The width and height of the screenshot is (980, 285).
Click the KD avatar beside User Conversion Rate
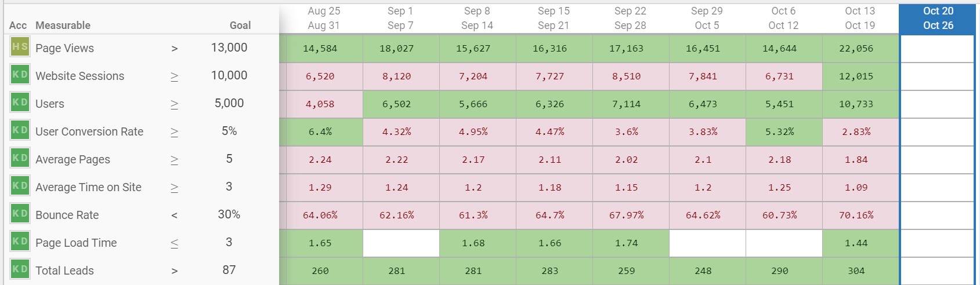click(20, 130)
